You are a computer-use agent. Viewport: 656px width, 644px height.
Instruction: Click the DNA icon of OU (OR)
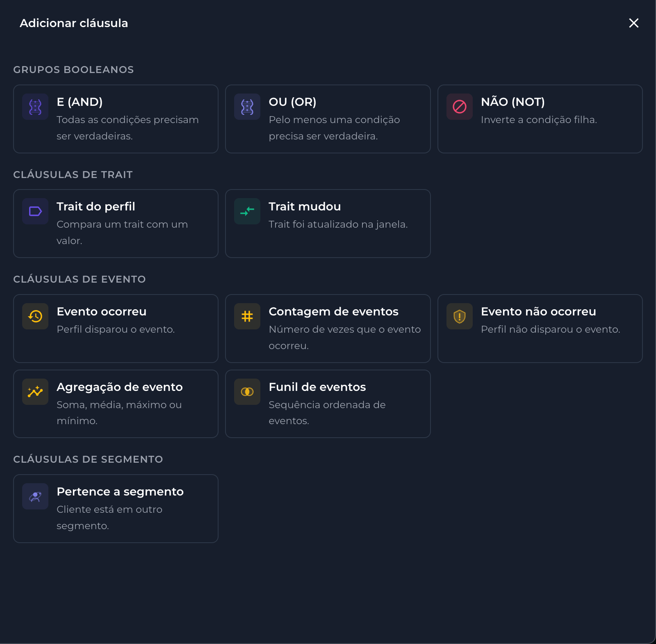(247, 107)
